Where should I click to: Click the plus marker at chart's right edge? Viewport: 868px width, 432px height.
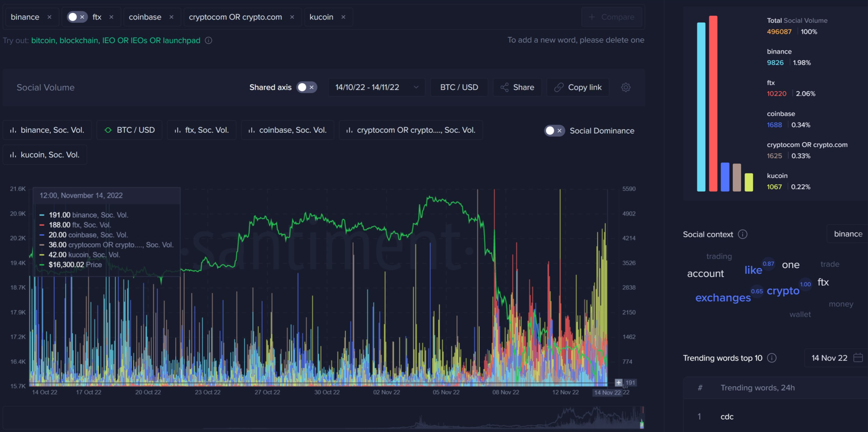618,382
